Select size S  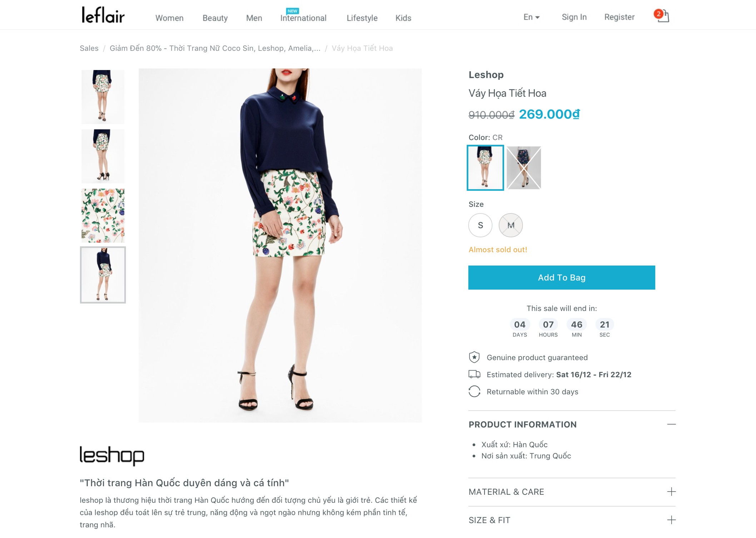(x=480, y=225)
